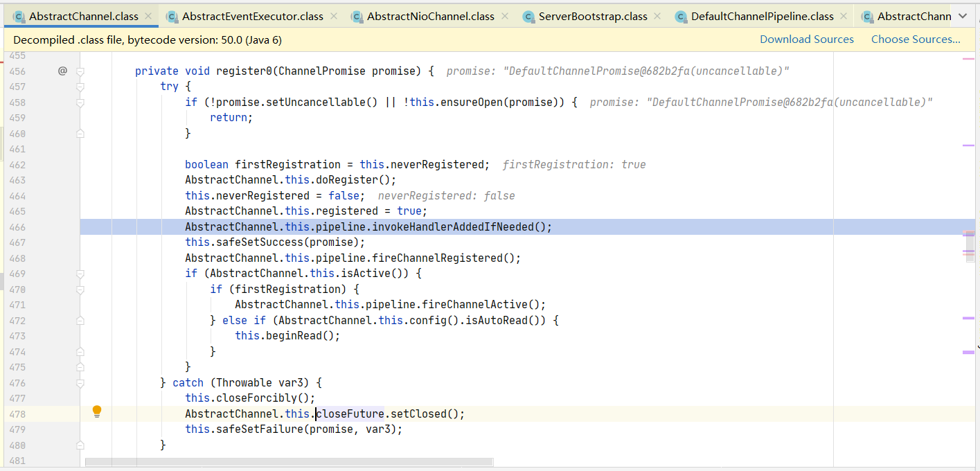
Task: Click Download Sources link
Action: (807, 39)
